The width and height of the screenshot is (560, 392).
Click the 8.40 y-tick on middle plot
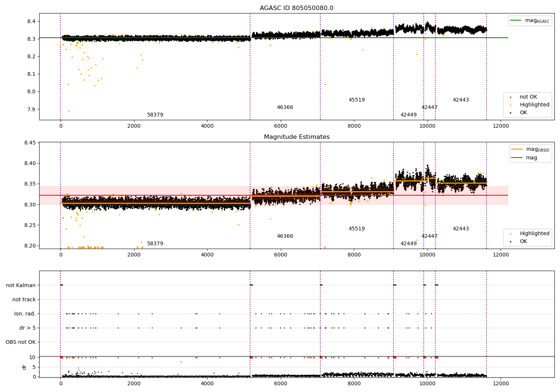pyautogui.click(x=30, y=163)
